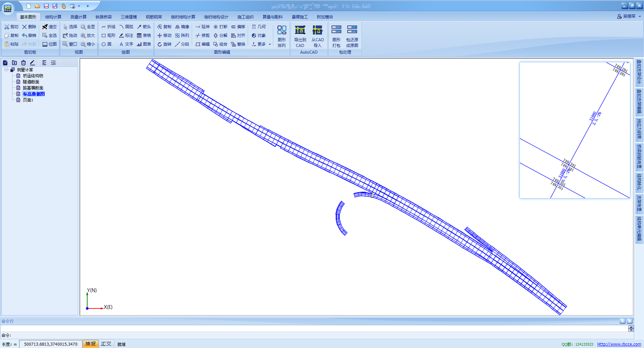Click the 放大 zoom in tool
The height and width of the screenshot is (348, 644).
(88, 36)
